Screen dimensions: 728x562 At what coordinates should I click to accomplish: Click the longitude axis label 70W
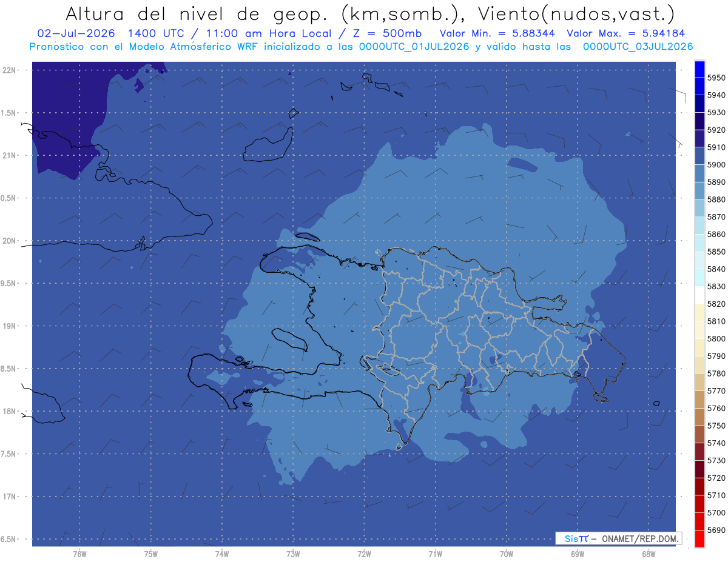pyautogui.click(x=506, y=554)
